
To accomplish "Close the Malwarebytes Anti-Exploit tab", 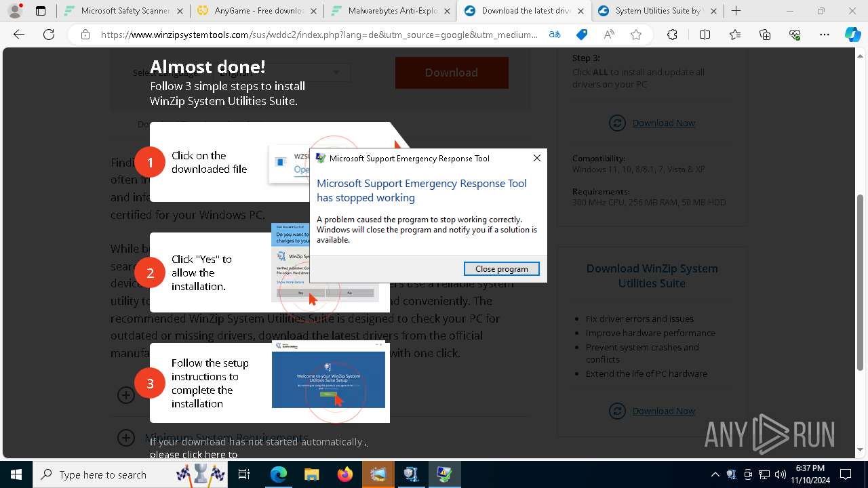I will [447, 11].
